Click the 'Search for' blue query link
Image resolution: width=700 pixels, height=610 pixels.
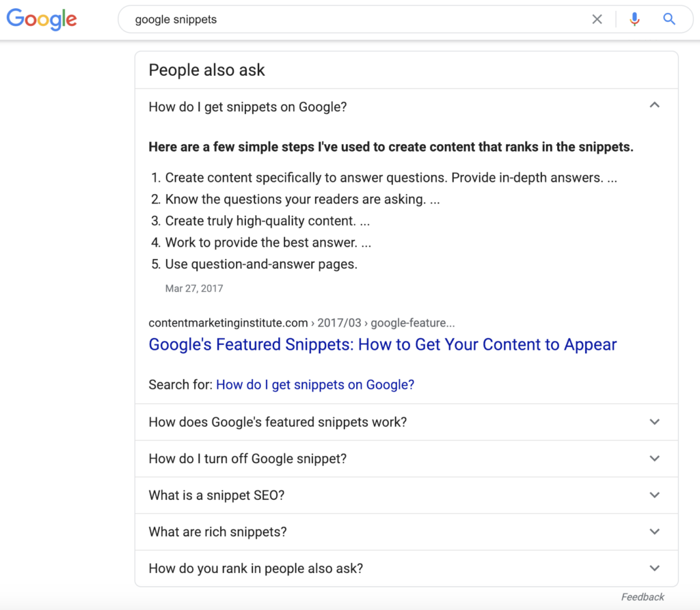(x=315, y=385)
